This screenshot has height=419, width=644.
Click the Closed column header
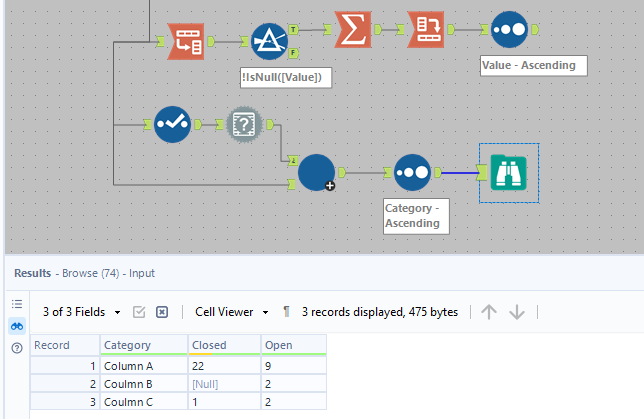(224, 345)
